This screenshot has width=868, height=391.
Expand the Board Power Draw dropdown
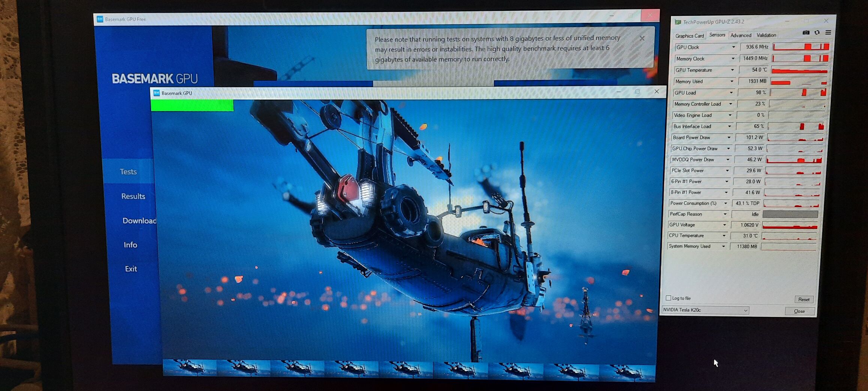(729, 138)
